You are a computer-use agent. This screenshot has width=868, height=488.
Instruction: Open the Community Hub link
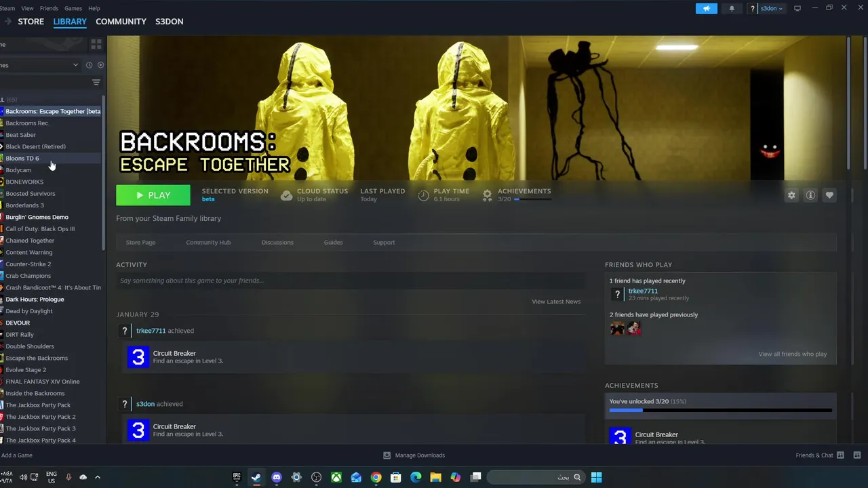[208, 243]
